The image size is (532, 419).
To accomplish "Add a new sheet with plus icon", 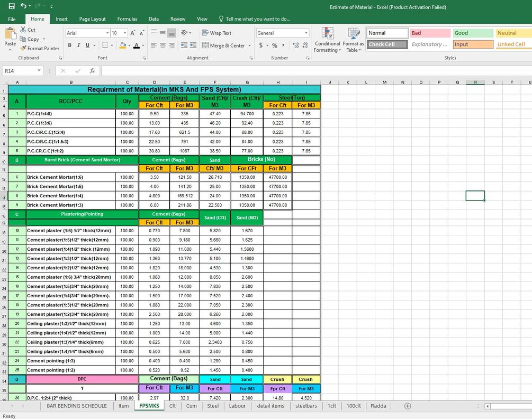I will [408, 406].
